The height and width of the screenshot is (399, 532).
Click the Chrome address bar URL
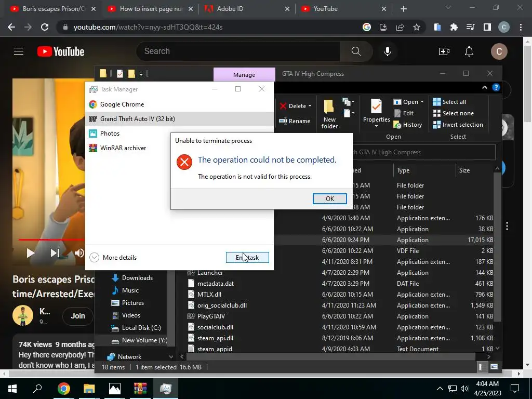pos(148,27)
